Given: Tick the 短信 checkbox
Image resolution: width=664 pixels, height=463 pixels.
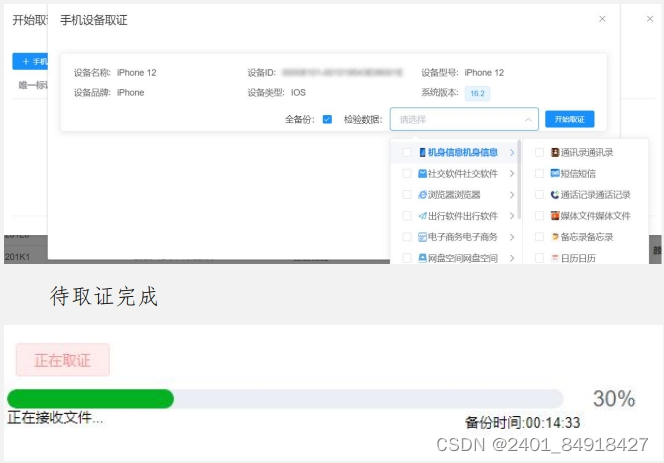Looking at the screenshot, I should click(x=540, y=174).
